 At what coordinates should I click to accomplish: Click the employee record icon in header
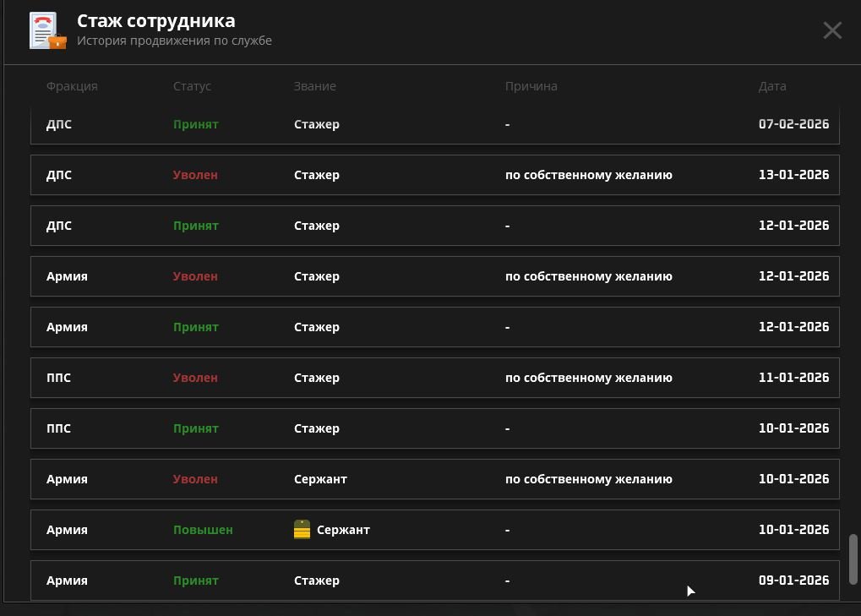47,30
